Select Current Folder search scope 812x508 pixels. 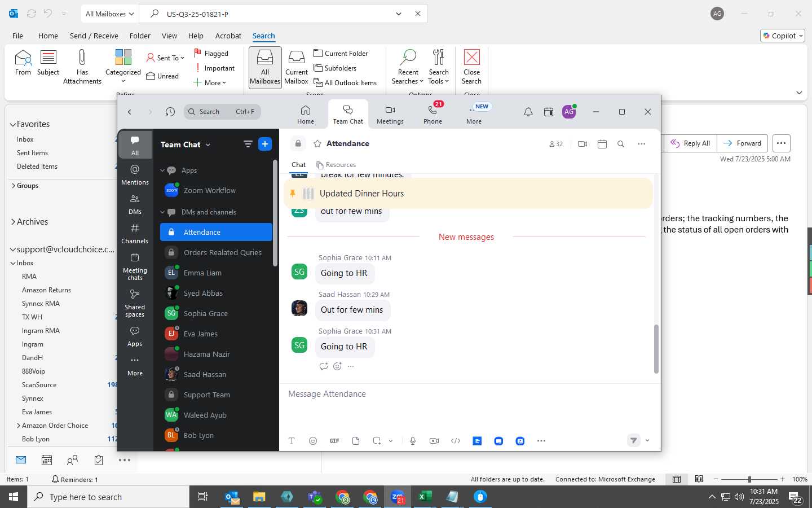click(x=341, y=53)
